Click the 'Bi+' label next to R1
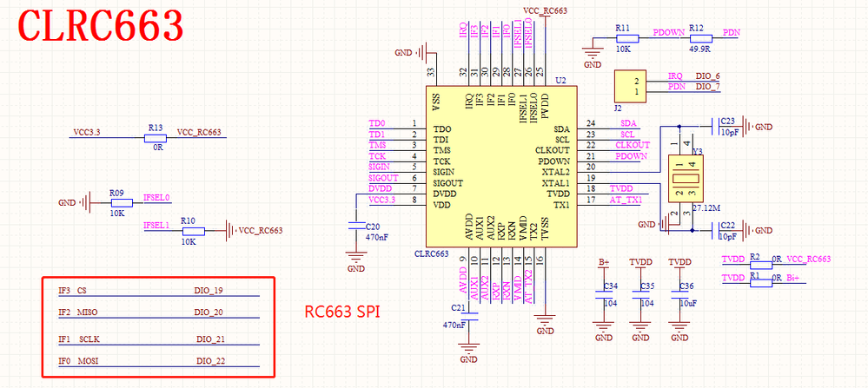This screenshot has height=388, width=868. point(793,278)
